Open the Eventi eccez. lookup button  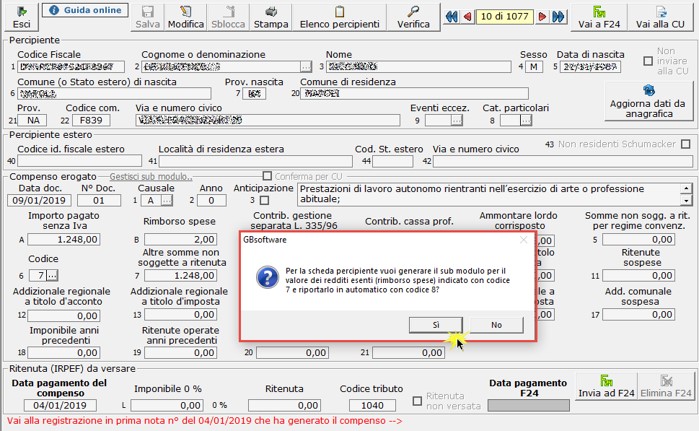(x=456, y=120)
